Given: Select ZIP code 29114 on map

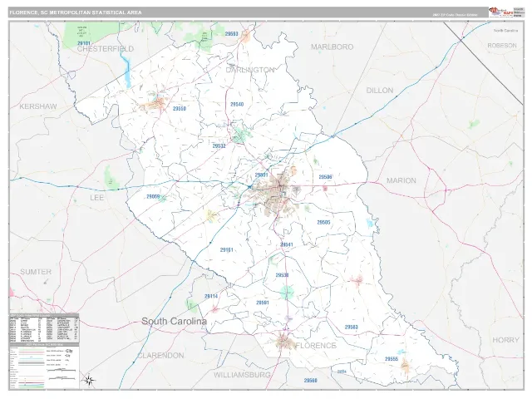Looking at the screenshot, I should pos(211,296).
